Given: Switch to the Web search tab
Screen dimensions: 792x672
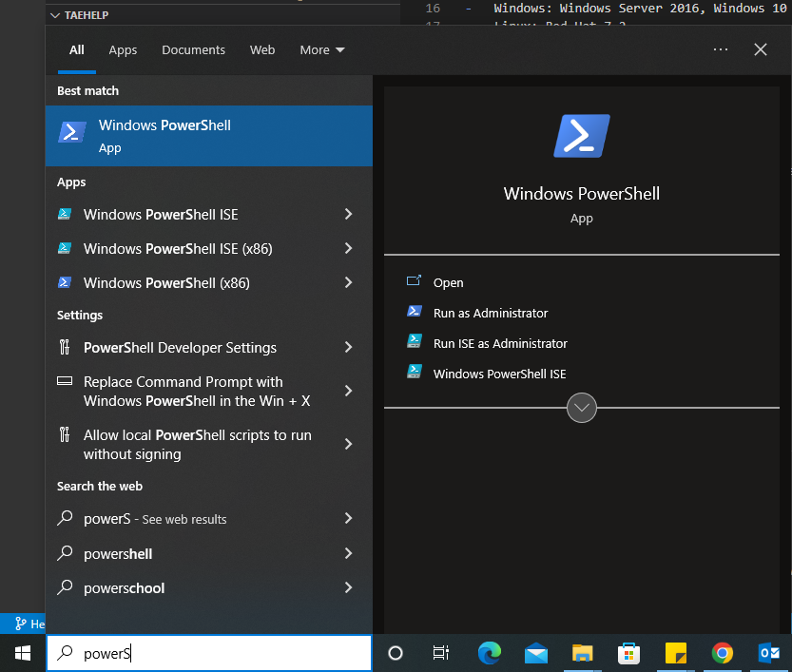Looking at the screenshot, I should (x=262, y=50).
